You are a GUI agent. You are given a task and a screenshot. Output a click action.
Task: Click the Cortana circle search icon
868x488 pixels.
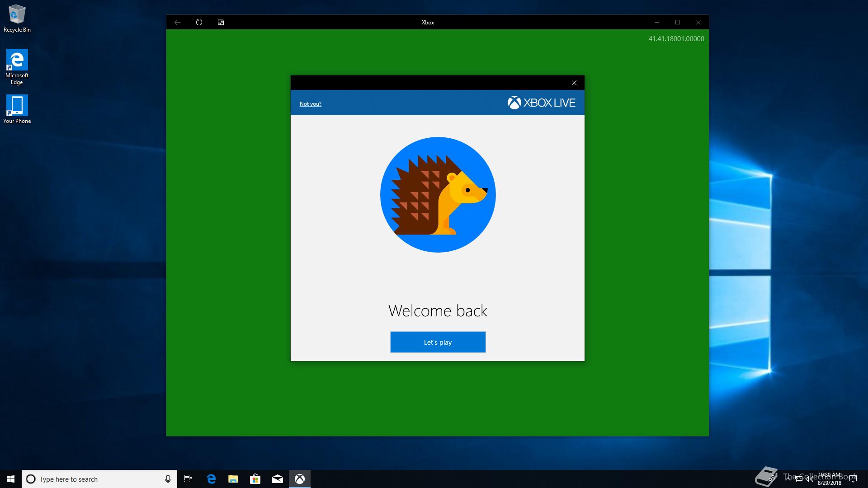31,479
